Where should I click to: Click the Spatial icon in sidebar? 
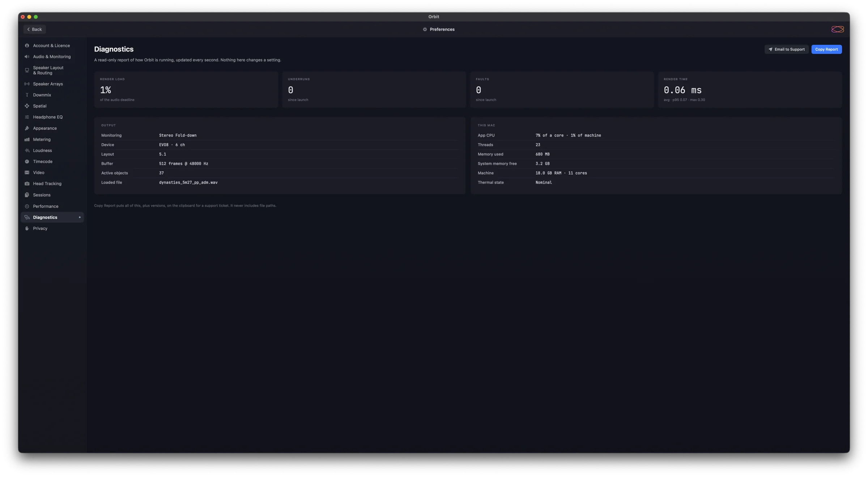[27, 106]
